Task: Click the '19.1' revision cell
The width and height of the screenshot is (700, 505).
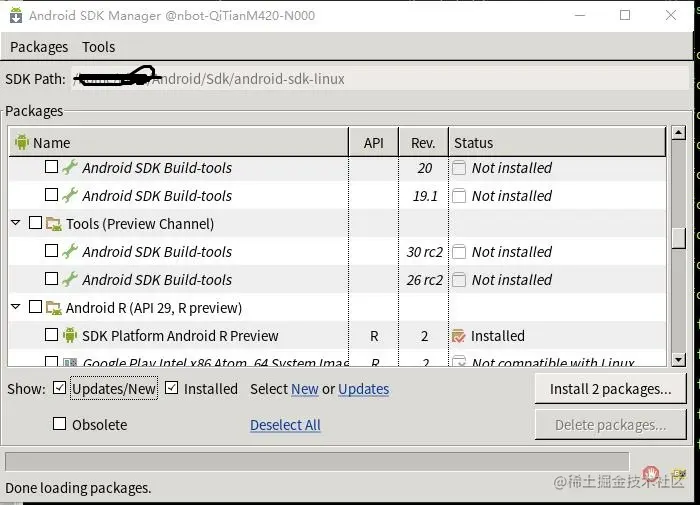Action: coord(425,196)
